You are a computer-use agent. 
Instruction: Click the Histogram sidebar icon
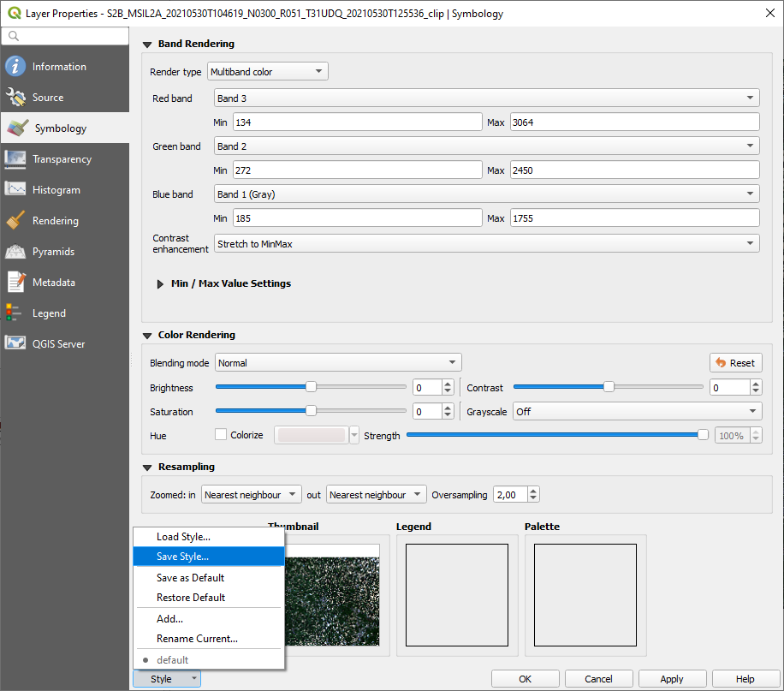15,190
